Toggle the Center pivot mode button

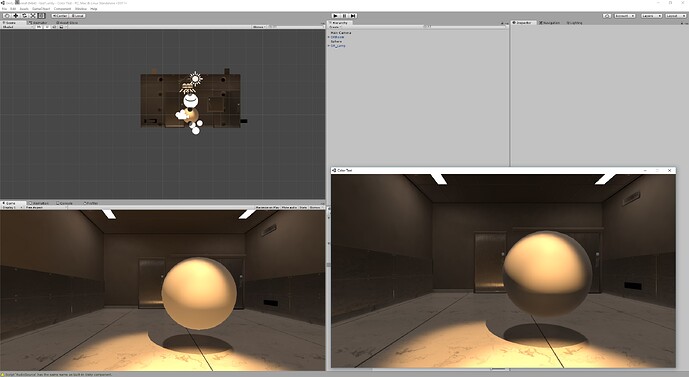tap(60, 16)
